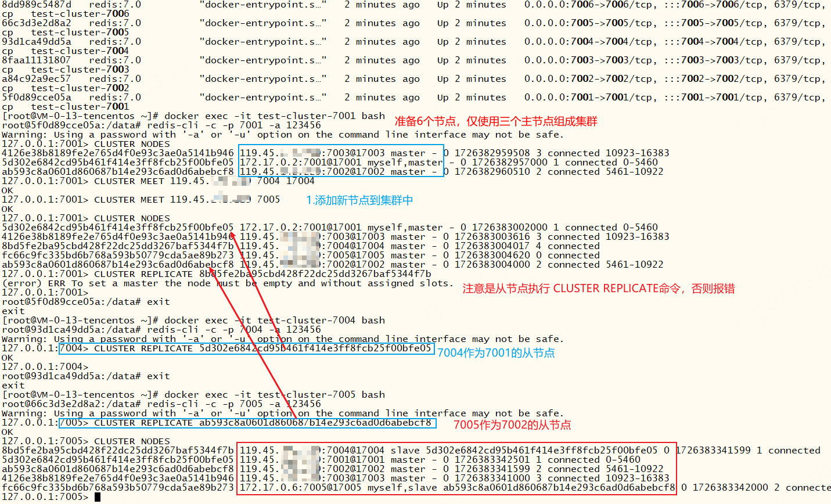Click the container name test-cluster-7006
Screen dimensions: 831x504
coord(80,14)
